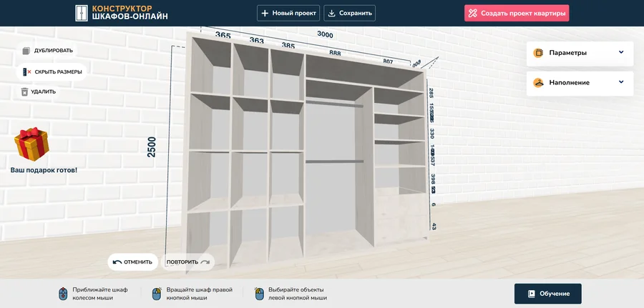Click the Конструктор шкафов-онлайн logo
Image resolution: width=644 pixels, height=308 pixels.
(122, 13)
